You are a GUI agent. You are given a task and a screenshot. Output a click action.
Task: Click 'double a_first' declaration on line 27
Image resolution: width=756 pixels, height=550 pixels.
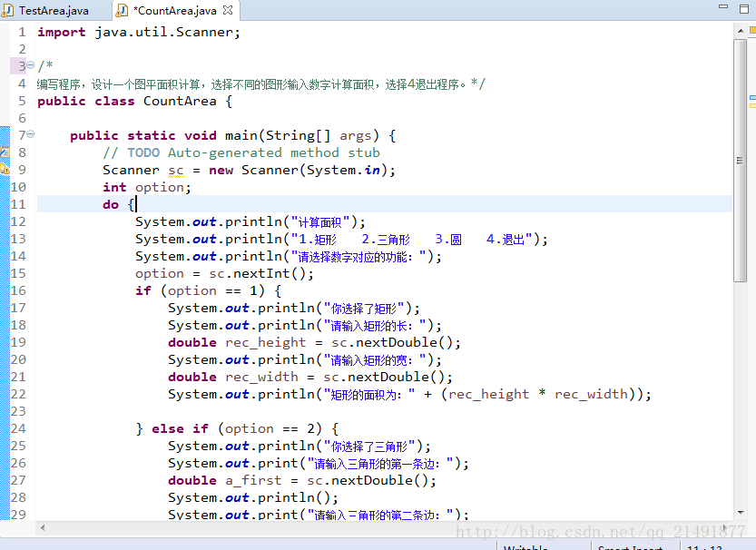[x=225, y=481]
